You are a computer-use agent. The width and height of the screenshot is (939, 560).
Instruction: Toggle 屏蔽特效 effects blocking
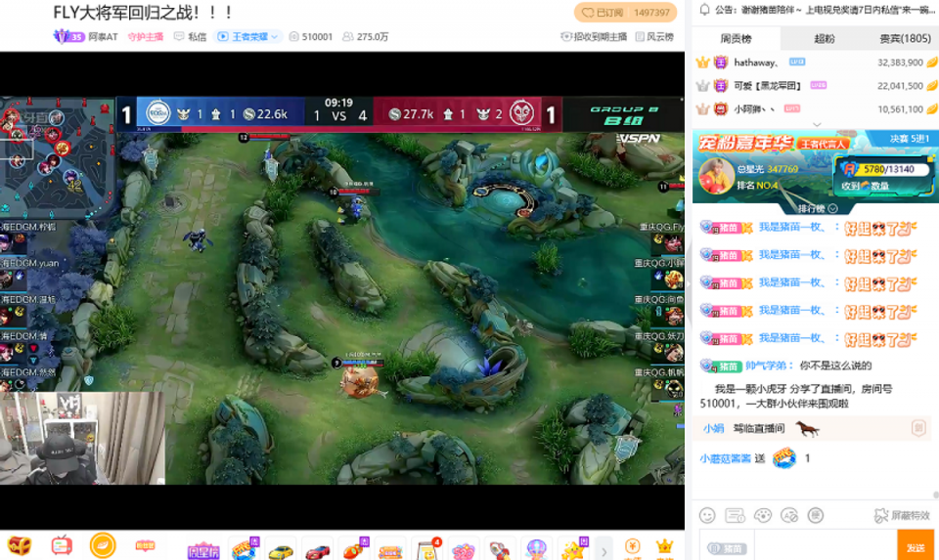click(903, 515)
